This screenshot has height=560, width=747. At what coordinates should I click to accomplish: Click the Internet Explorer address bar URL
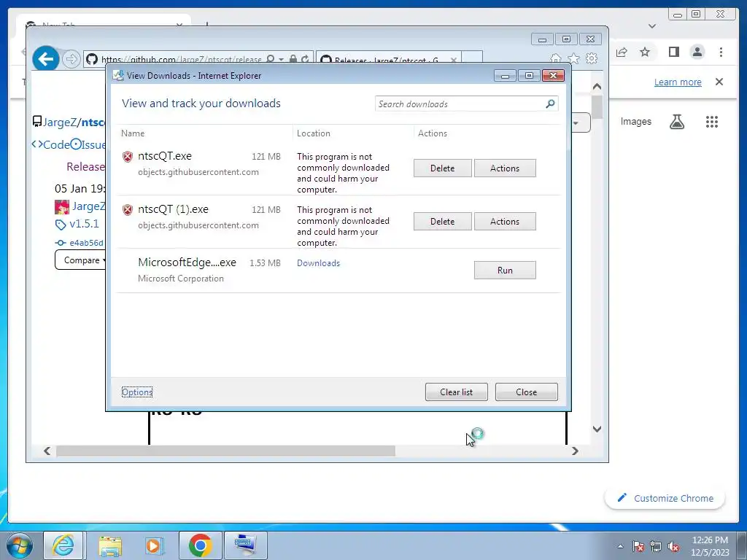click(x=181, y=60)
